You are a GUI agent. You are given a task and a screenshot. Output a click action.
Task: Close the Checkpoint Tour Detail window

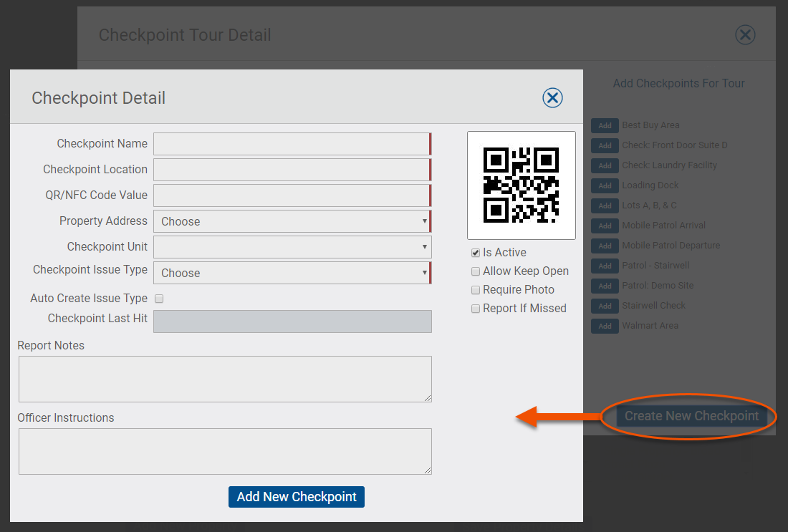coord(745,34)
